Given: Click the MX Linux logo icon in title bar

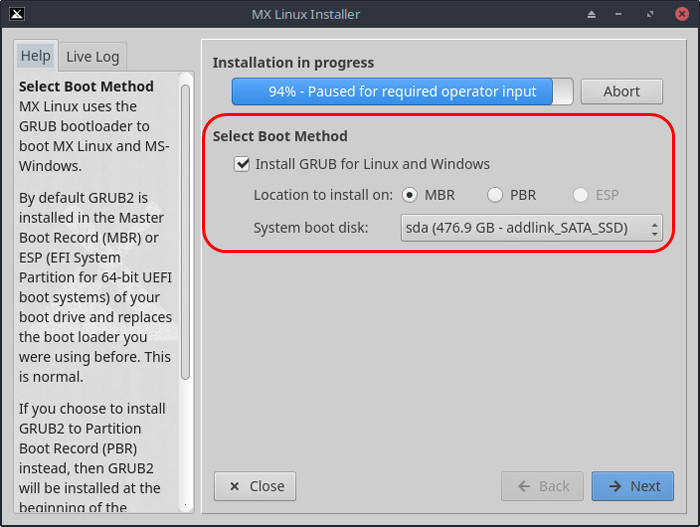Looking at the screenshot, I should point(17,14).
